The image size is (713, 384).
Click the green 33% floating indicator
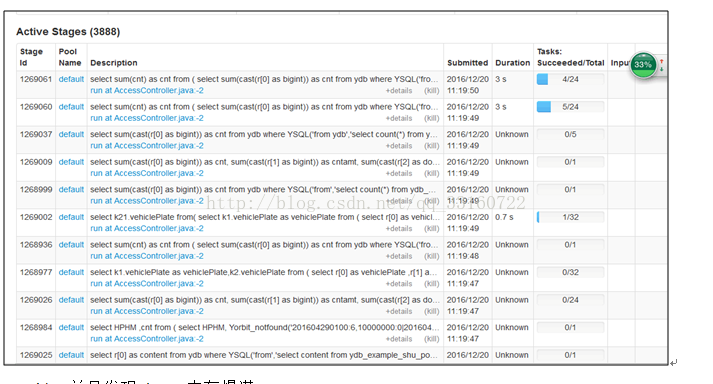tap(643, 65)
